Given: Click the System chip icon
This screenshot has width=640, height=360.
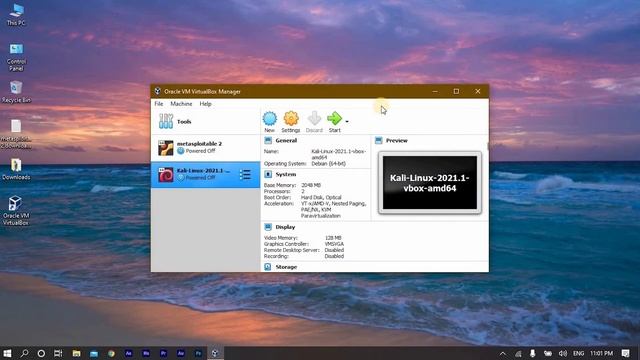Looking at the screenshot, I should click(268, 174).
